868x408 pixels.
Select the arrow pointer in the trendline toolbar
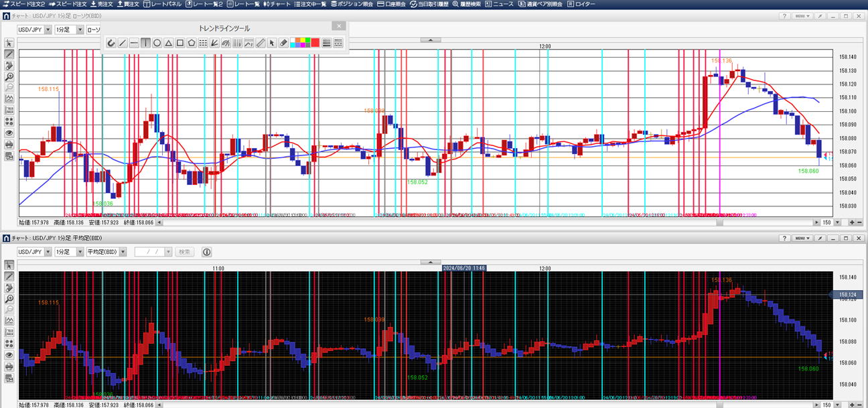tap(271, 43)
